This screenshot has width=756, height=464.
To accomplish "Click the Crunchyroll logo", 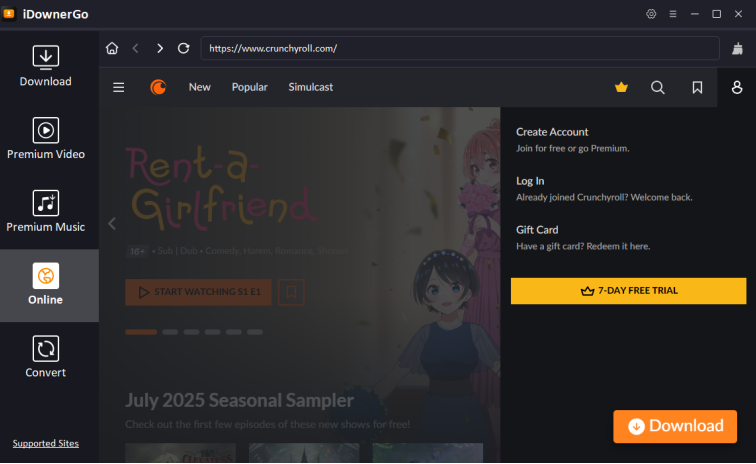I will (x=158, y=87).
